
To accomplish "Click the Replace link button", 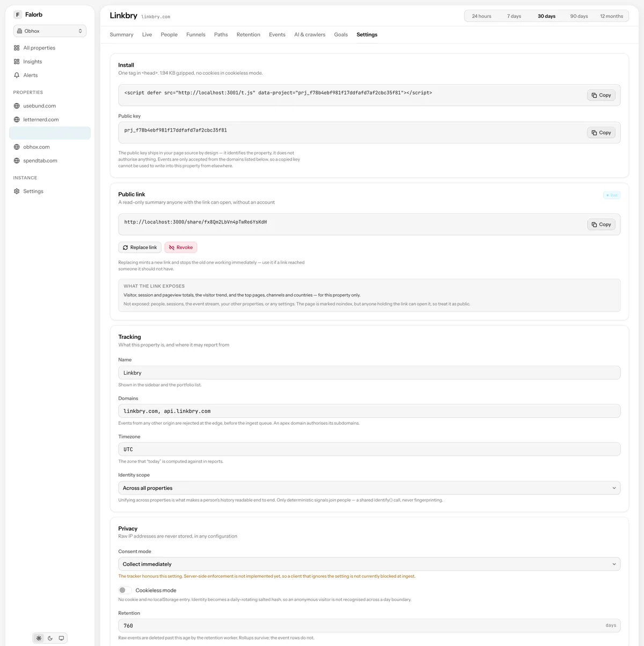I will pyautogui.click(x=140, y=248).
